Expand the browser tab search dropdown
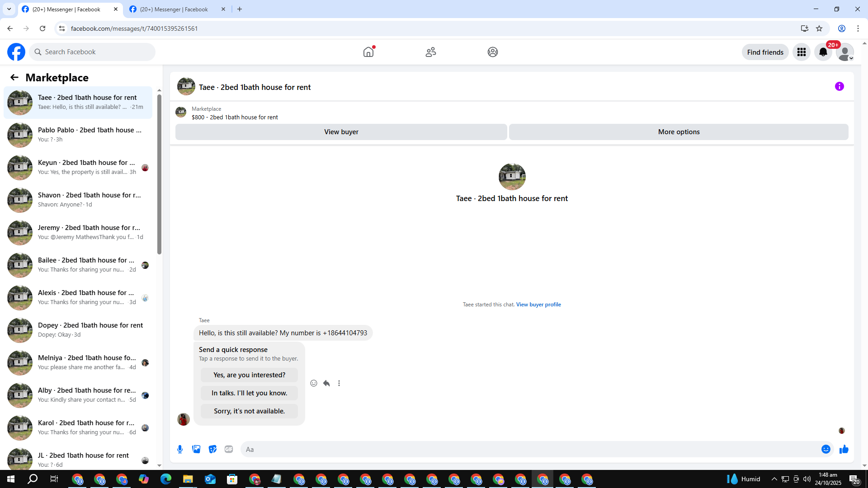Image resolution: width=868 pixels, height=488 pixels. click(x=9, y=9)
